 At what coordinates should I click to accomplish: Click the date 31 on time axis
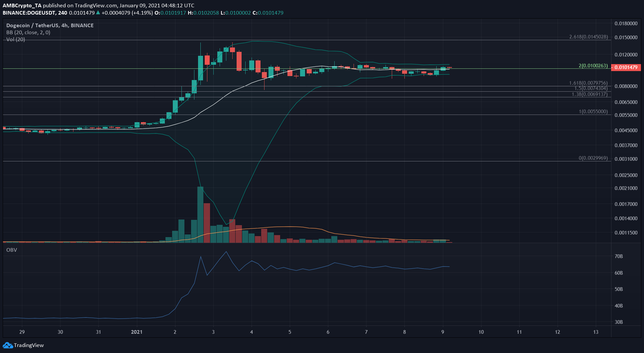[98, 332]
